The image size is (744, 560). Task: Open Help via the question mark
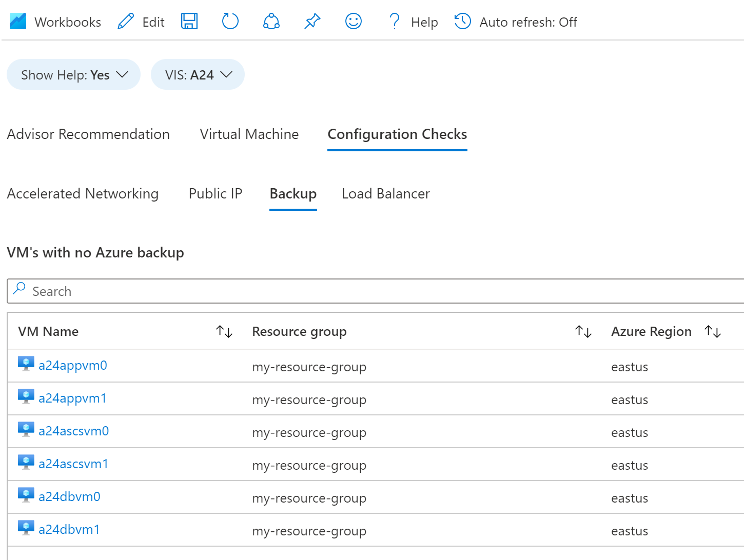click(x=394, y=22)
